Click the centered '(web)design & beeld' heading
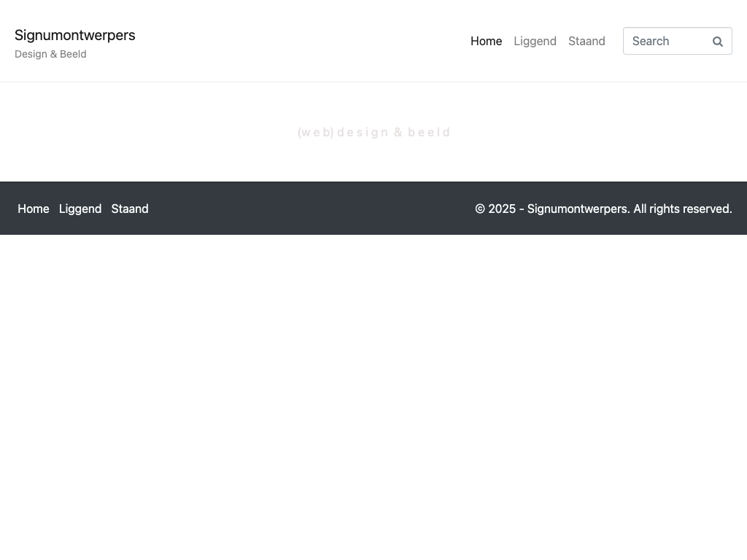 tap(373, 132)
